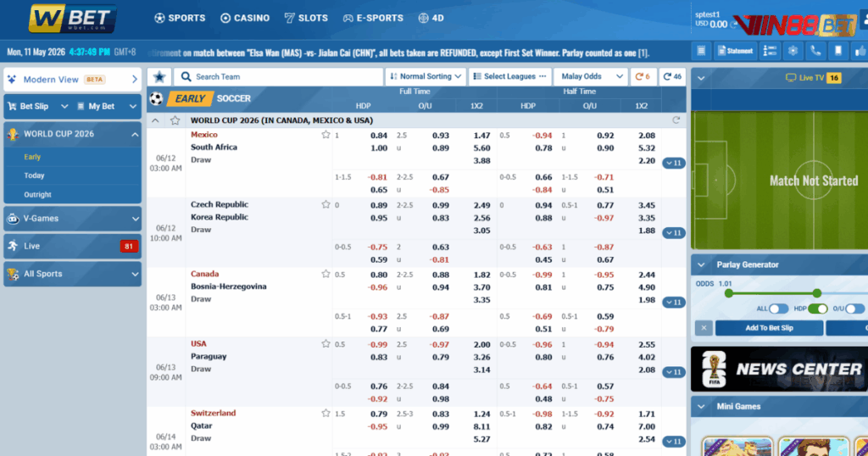
Task: Collapse the Live TV panel
Action: (701, 78)
